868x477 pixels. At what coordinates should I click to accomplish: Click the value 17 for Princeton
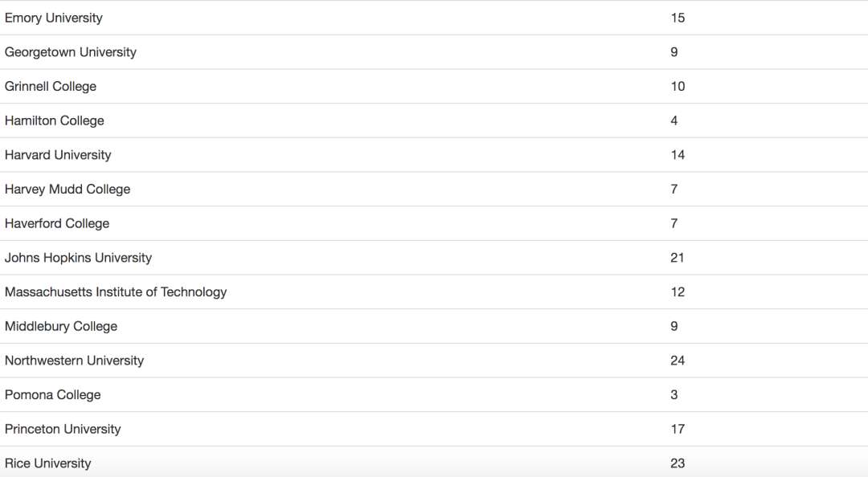678,429
